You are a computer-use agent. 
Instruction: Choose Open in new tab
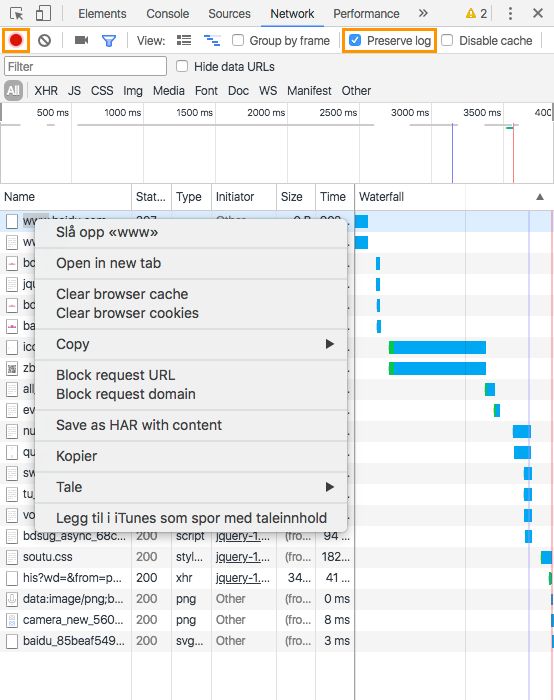point(191,263)
